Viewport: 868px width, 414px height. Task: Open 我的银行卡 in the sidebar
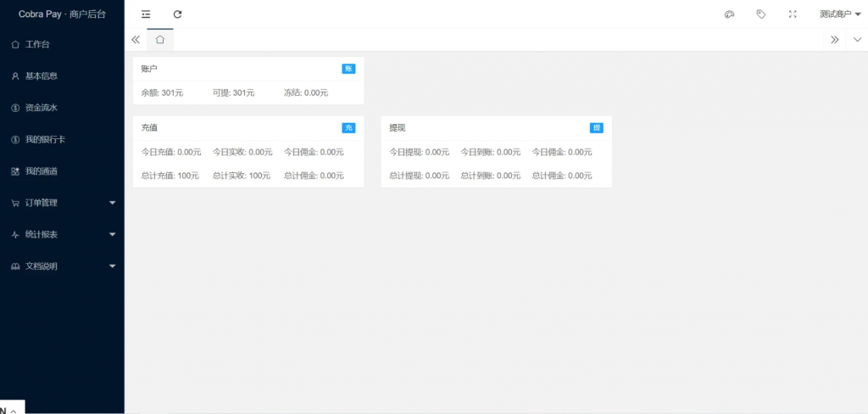[44, 139]
